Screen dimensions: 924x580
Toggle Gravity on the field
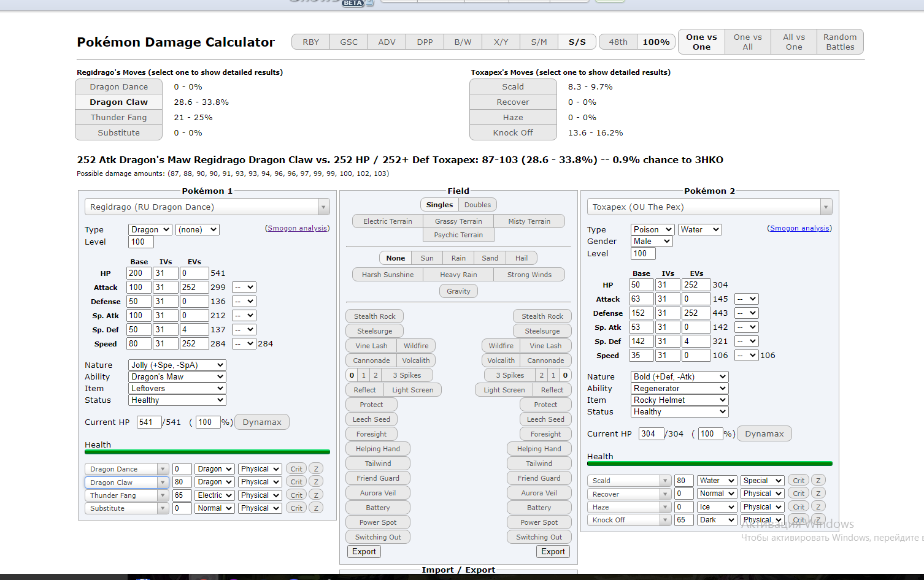tap(458, 291)
